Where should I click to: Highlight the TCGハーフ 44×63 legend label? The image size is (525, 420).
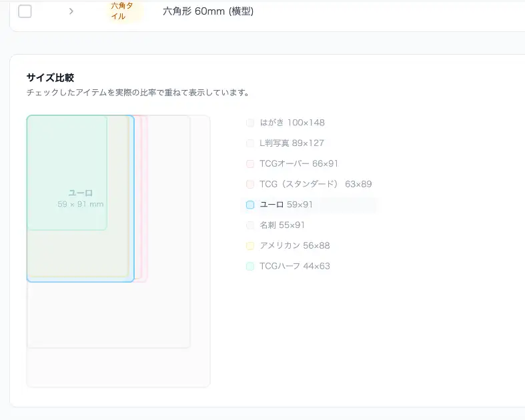coord(294,266)
